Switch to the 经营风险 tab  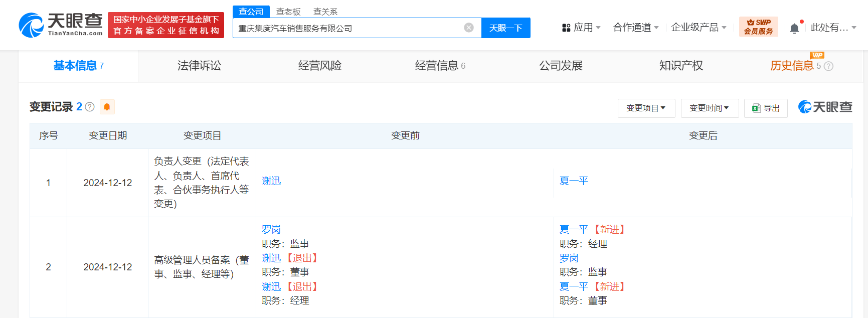click(x=319, y=66)
